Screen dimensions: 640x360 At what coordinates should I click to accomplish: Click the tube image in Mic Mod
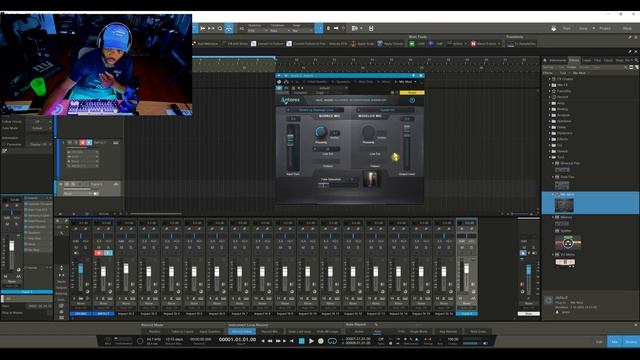pos(371,179)
